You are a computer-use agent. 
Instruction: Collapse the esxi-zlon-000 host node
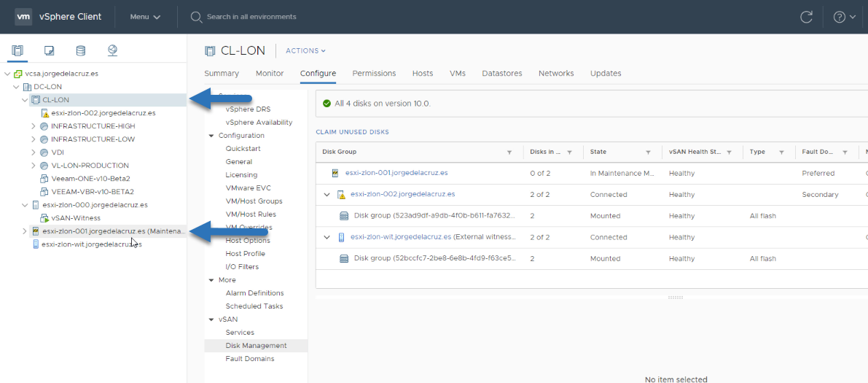pos(25,205)
